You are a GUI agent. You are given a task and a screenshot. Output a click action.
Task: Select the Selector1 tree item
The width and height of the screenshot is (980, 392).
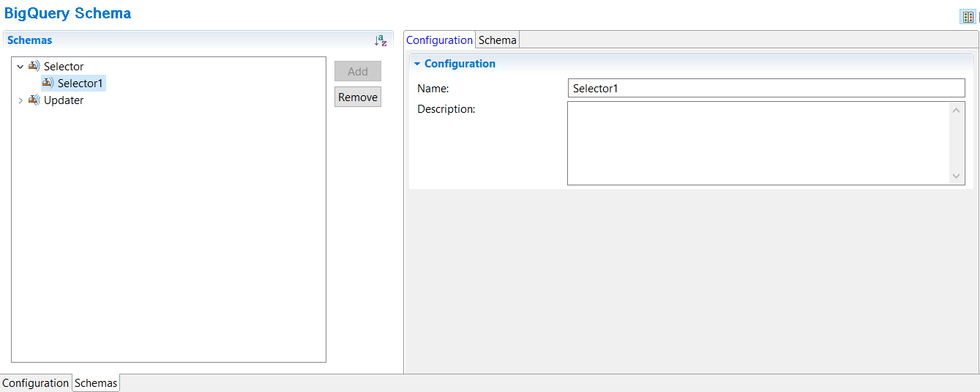tap(81, 84)
